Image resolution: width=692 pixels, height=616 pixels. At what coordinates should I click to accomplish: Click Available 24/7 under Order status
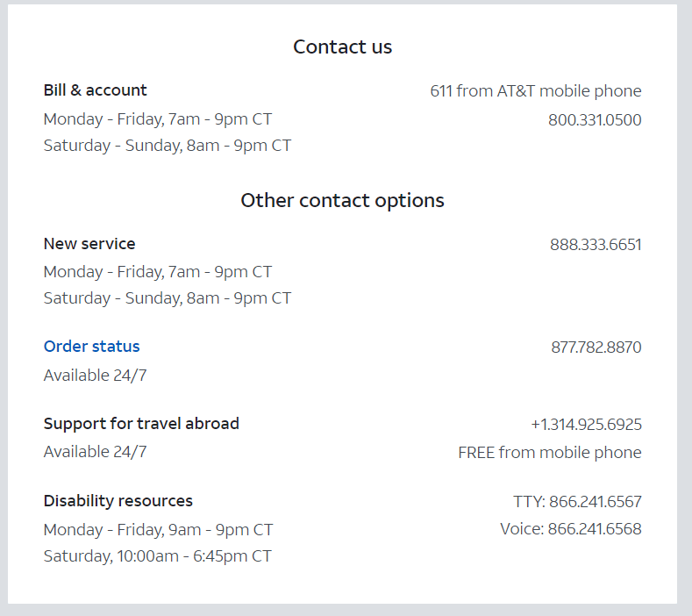95,376
